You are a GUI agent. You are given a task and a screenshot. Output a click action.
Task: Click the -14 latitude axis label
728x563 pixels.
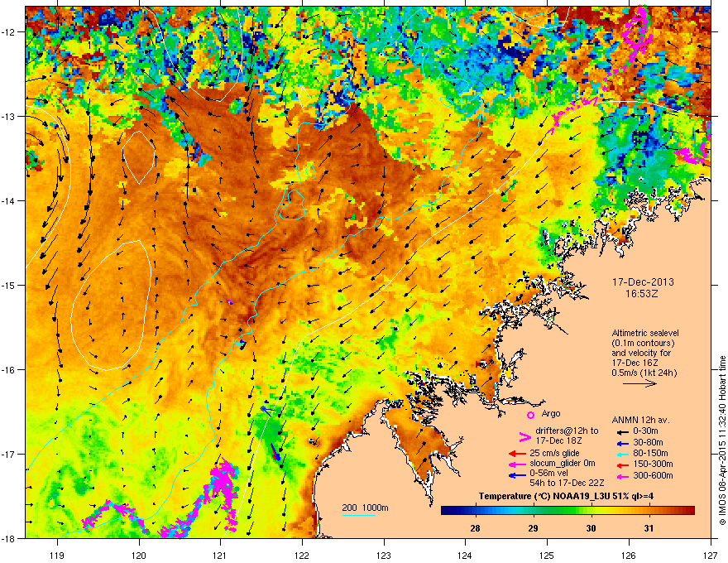point(8,200)
